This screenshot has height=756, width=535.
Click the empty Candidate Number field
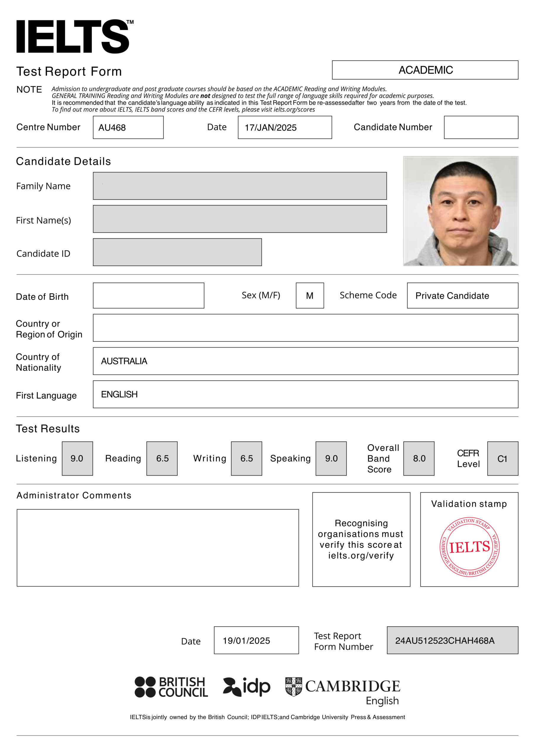click(x=481, y=127)
